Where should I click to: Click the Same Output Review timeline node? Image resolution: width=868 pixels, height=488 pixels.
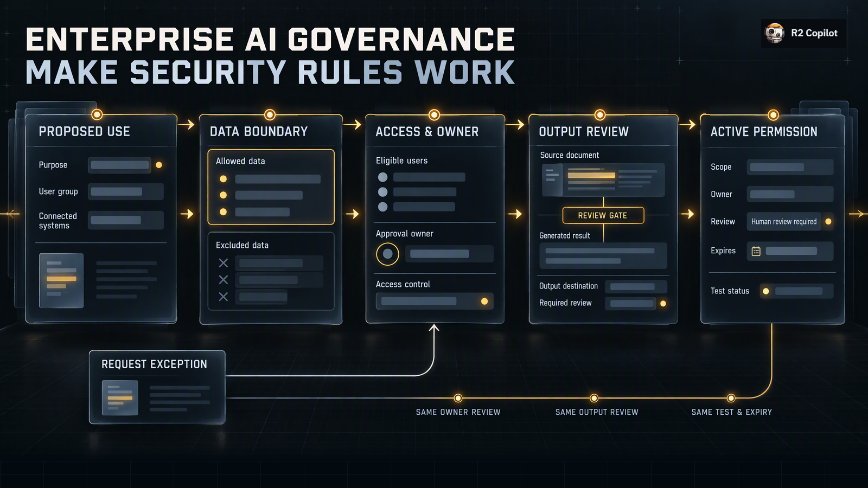594,398
